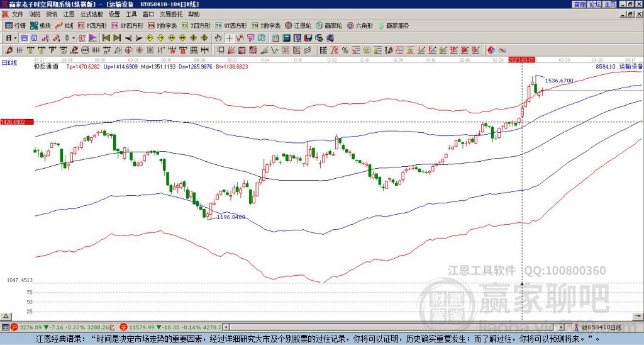This screenshot has width=644, height=345.
Task: Click the 1426.6902 price label
Action: [17, 122]
